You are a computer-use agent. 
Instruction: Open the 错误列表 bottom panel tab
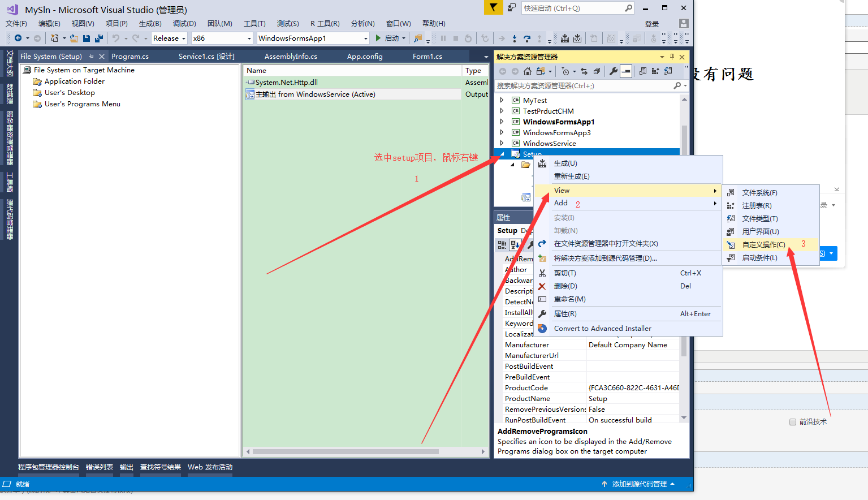click(100, 467)
